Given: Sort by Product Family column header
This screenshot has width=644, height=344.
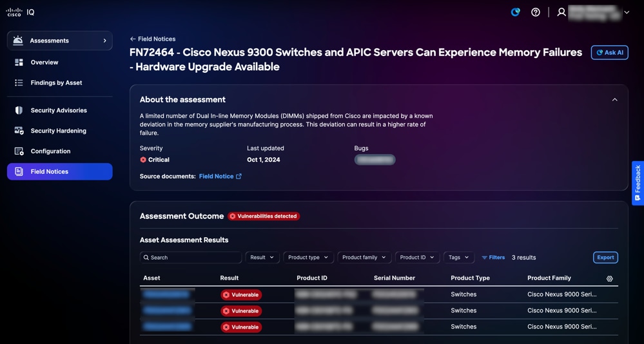Looking at the screenshot, I should coord(549,278).
